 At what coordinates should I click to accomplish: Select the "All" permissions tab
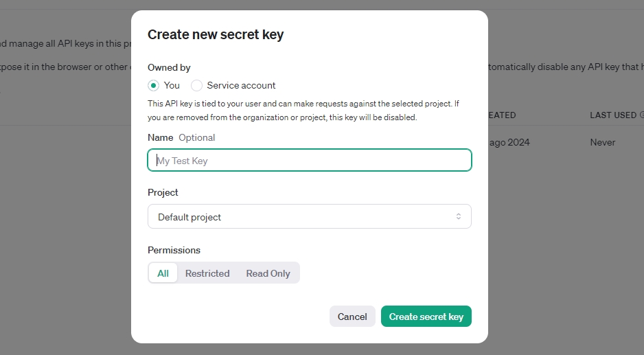(x=163, y=273)
